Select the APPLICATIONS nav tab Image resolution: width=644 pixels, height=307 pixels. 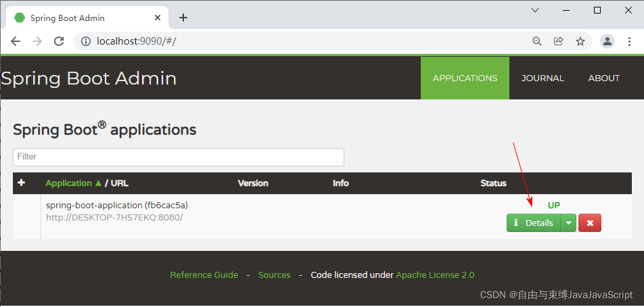click(465, 78)
